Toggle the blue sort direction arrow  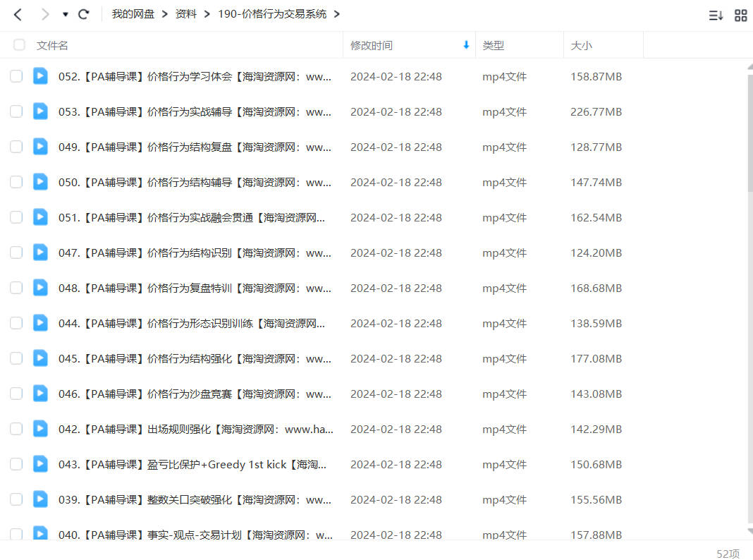(466, 44)
